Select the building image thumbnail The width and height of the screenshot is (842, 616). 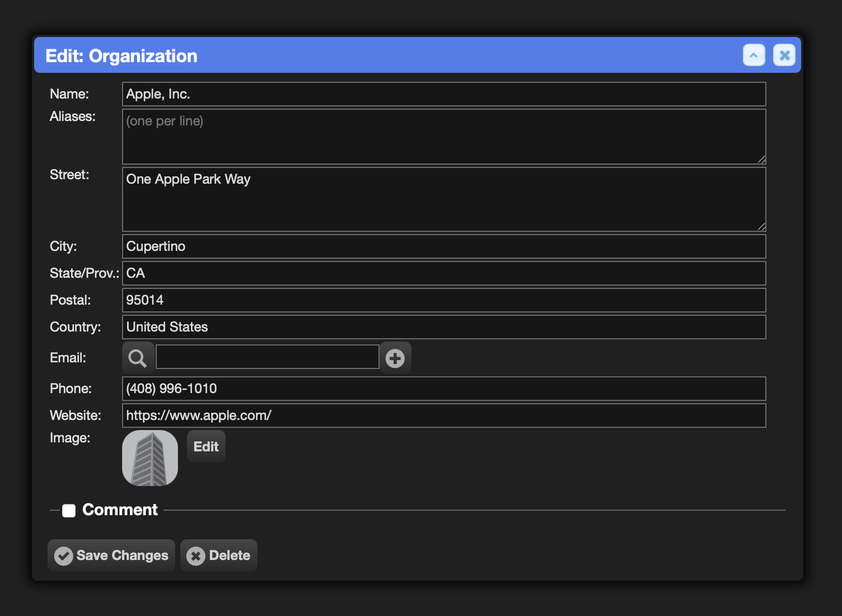150,458
